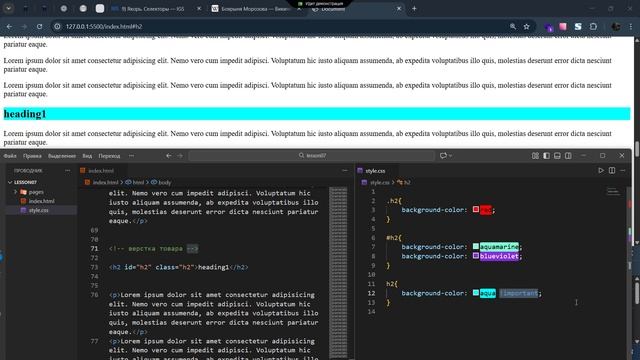Navigate back in VS Code editor history
The height and width of the screenshot is (360, 640).
point(169,156)
